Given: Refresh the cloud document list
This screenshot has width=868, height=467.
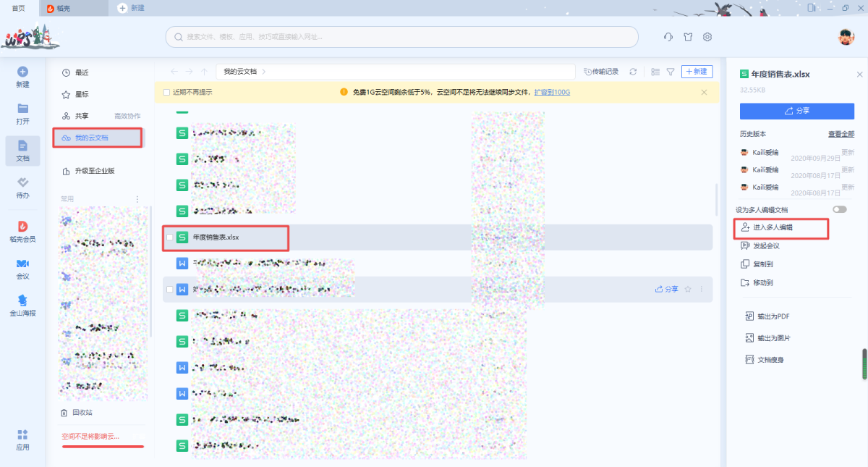Looking at the screenshot, I should click(633, 72).
